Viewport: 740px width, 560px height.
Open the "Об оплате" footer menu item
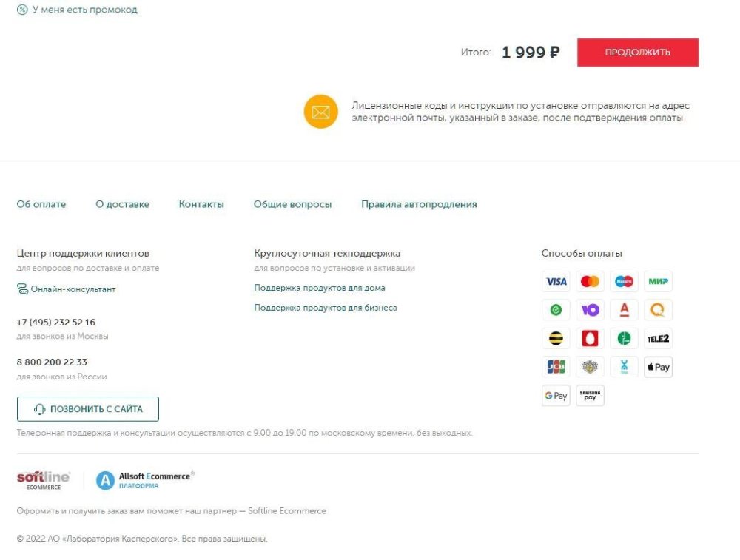pos(41,204)
